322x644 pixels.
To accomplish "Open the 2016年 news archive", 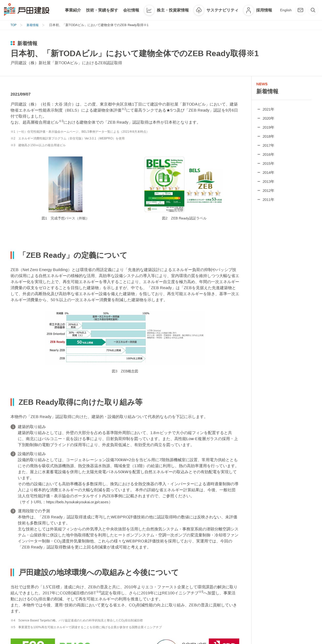I will click(268, 154).
